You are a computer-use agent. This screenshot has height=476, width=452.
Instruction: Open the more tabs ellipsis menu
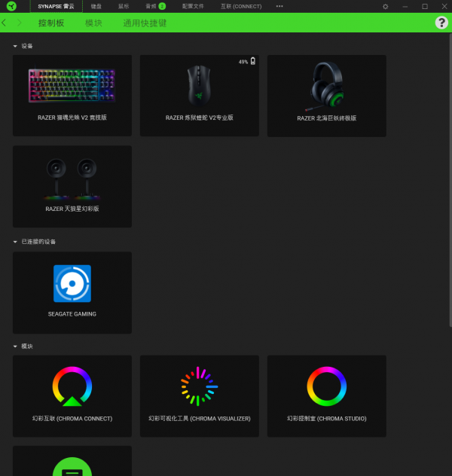point(279,6)
